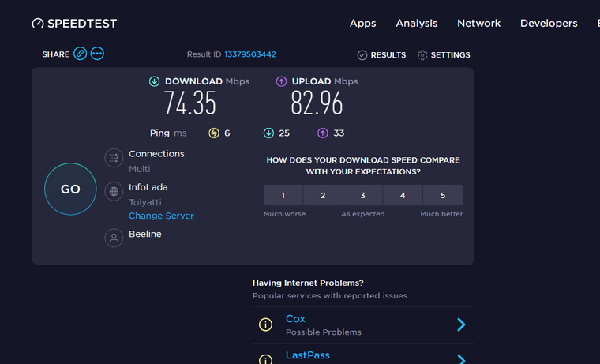Image resolution: width=600 pixels, height=364 pixels.
Task: Click the Connections multi-arrow icon
Action: coord(114,158)
